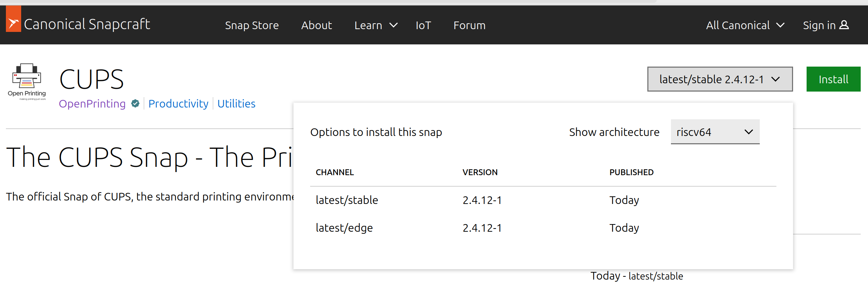Select the latest/edge channel row
This screenshot has width=868, height=282.
pos(543,228)
